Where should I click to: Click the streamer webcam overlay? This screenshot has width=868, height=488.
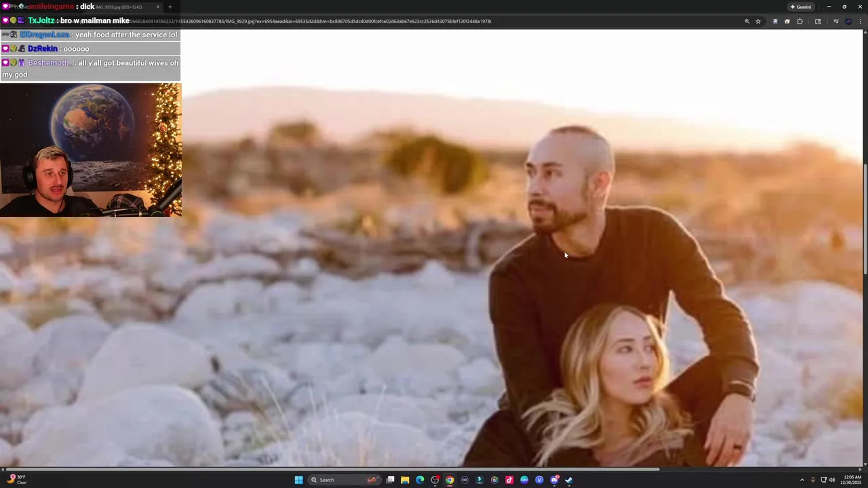pyautogui.click(x=91, y=150)
